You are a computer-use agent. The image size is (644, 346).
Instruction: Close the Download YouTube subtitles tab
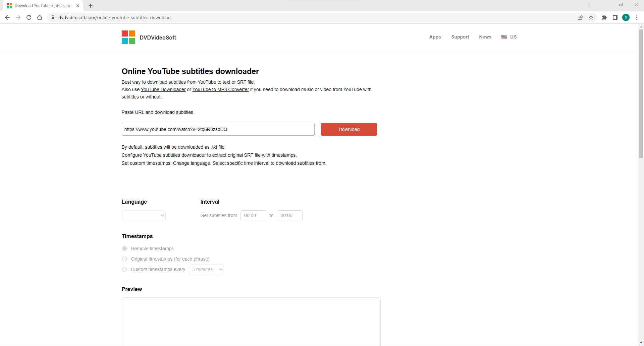pos(78,6)
